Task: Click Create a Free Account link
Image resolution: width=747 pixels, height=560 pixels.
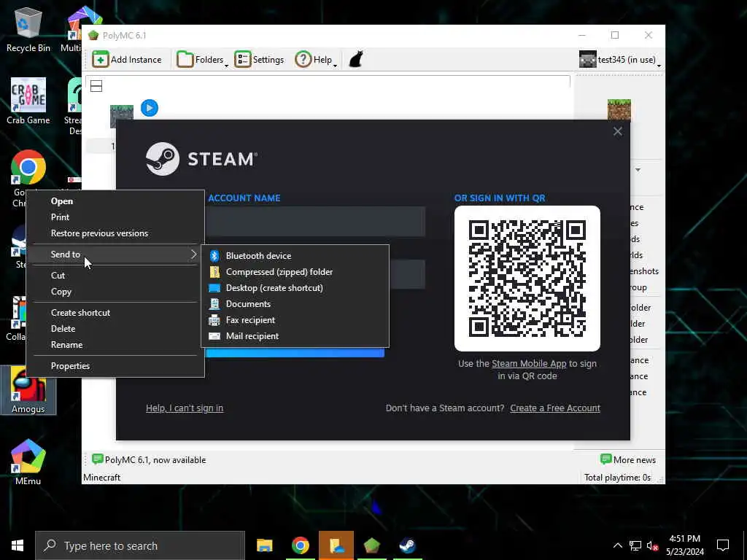Action: tap(555, 408)
